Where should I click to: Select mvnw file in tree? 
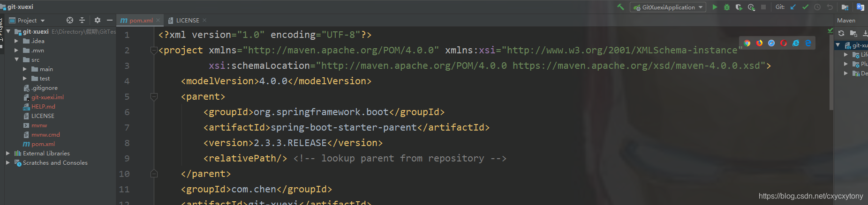pyautogui.click(x=39, y=125)
